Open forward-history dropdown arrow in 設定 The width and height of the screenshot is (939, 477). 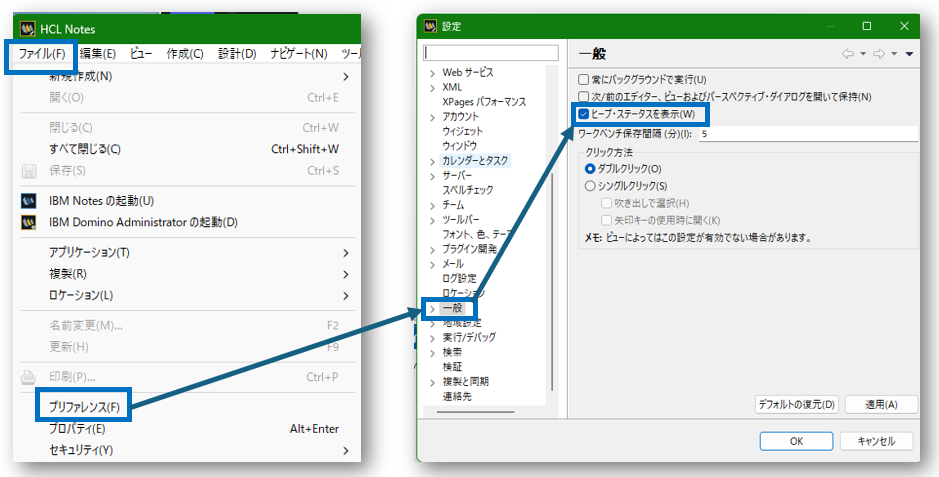pos(894,54)
